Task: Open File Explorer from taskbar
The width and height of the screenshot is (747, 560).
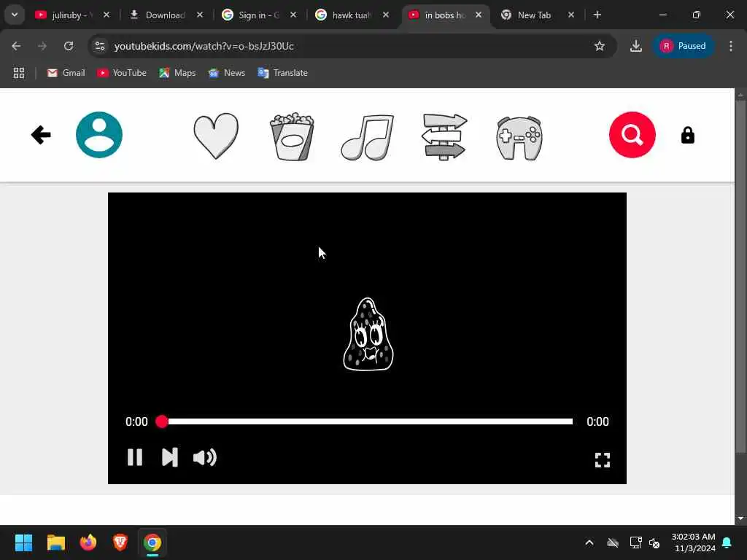Action: click(x=56, y=542)
